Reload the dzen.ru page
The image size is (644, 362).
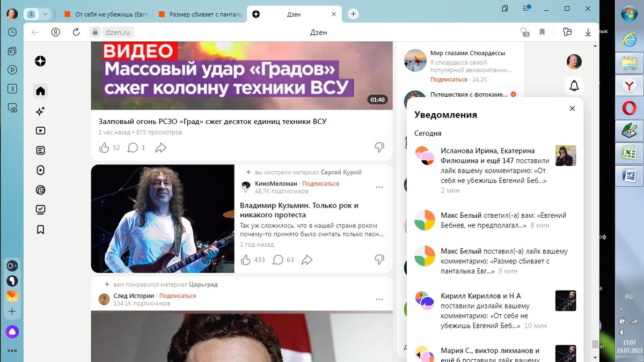click(76, 32)
